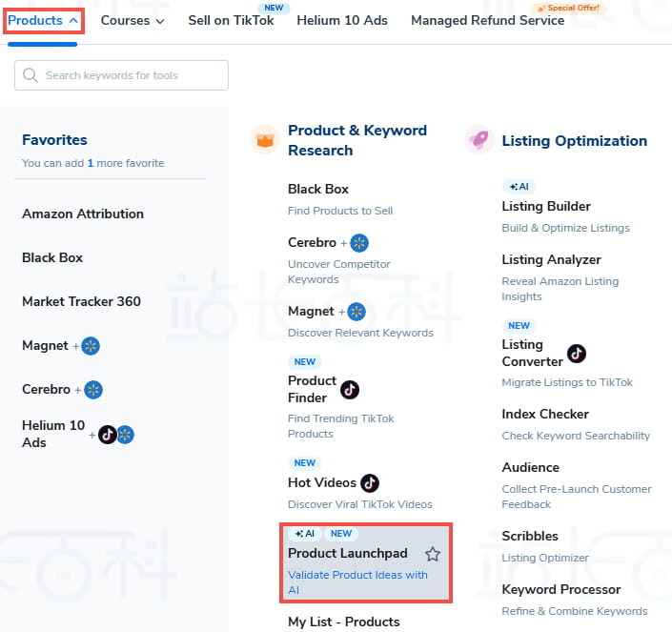Open My List - Products
The image size is (672, 632).
tap(344, 622)
